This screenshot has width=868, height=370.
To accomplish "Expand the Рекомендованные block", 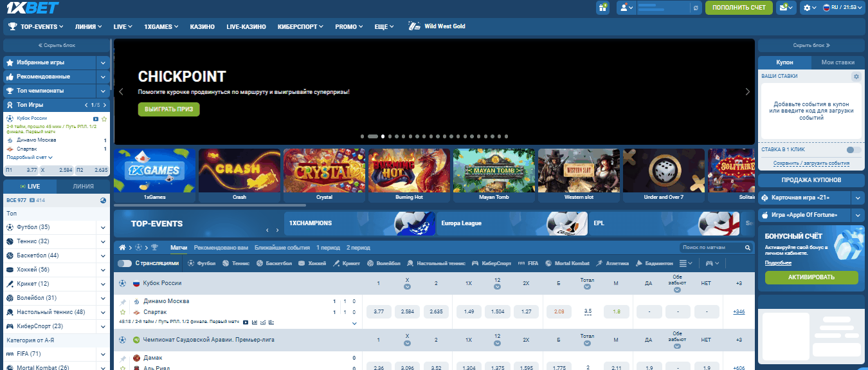I will tap(103, 77).
